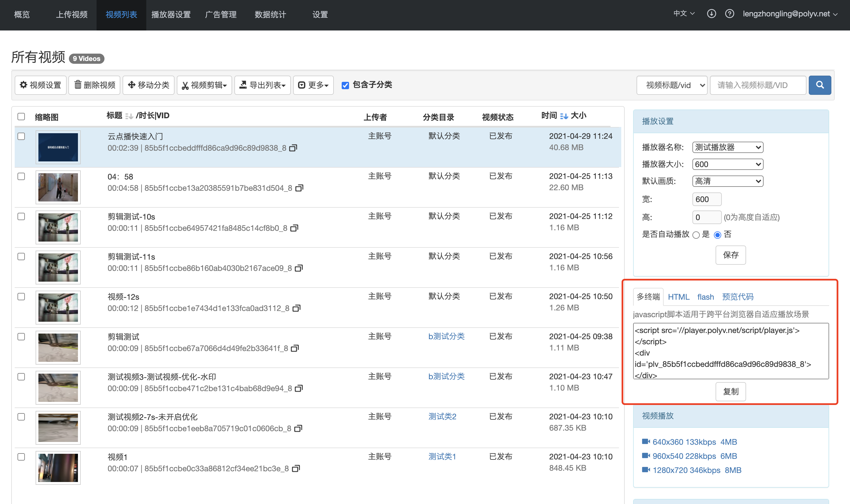Screen dimensions: 850x504
Task: Switch to the flash code tab
Action: [x=706, y=297]
